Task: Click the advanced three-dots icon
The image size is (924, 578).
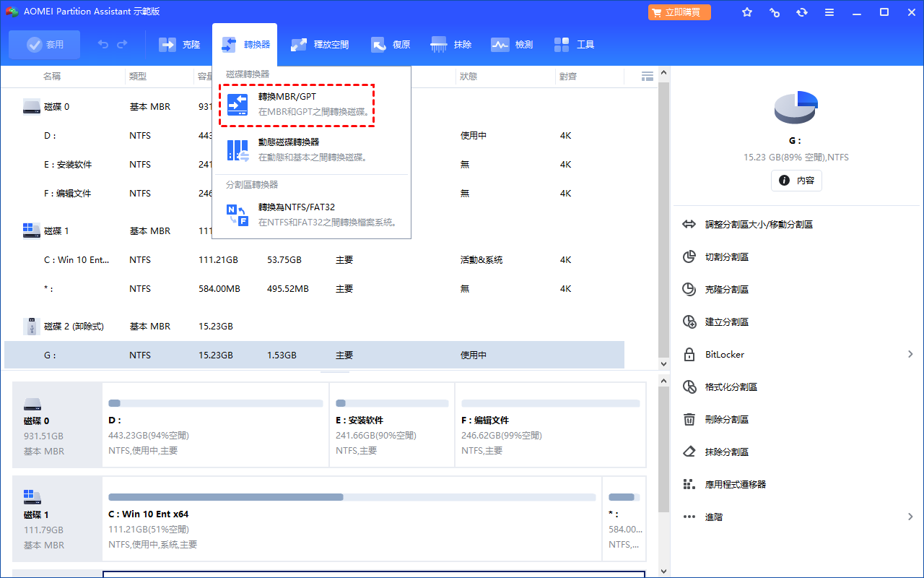Action: coord(689,517)
